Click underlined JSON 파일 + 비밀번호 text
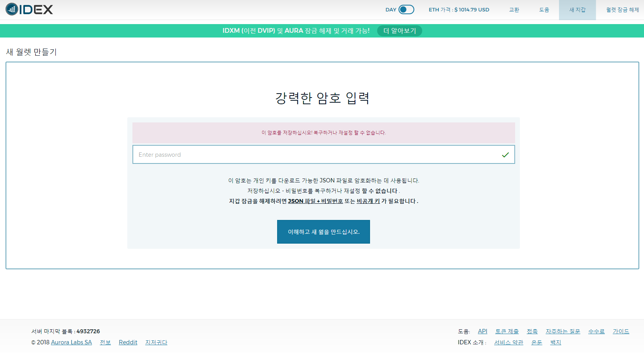The width and height of the screenshot is (644, 353). [x=315, y=201]
